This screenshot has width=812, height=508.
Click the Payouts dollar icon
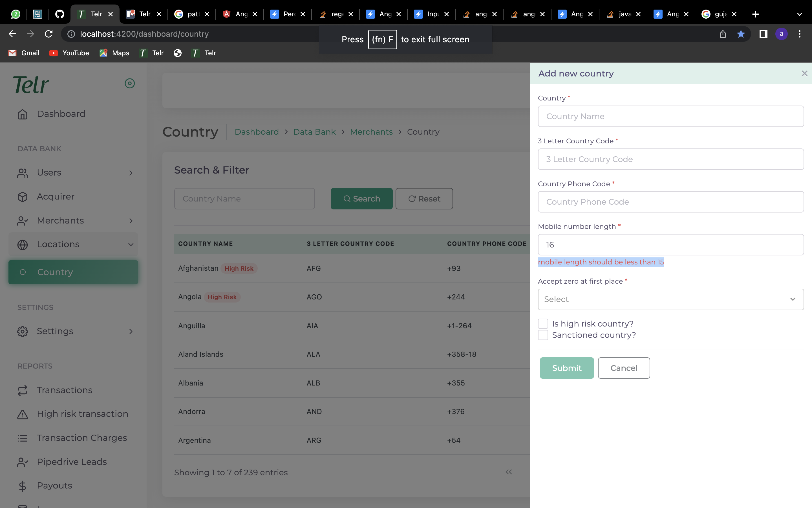[23, 486]
